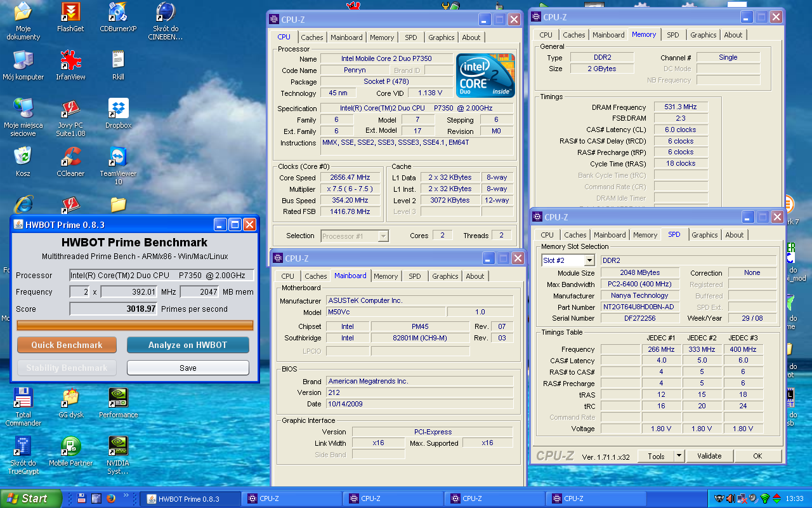This screenshot has width=812, height=508.
Task: Open the Skrót do TrueCrypt shortcut
Action: coord(23,455)
